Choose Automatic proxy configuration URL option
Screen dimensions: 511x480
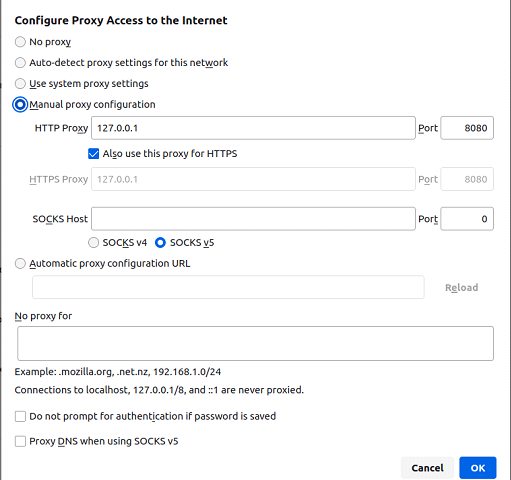20,263
